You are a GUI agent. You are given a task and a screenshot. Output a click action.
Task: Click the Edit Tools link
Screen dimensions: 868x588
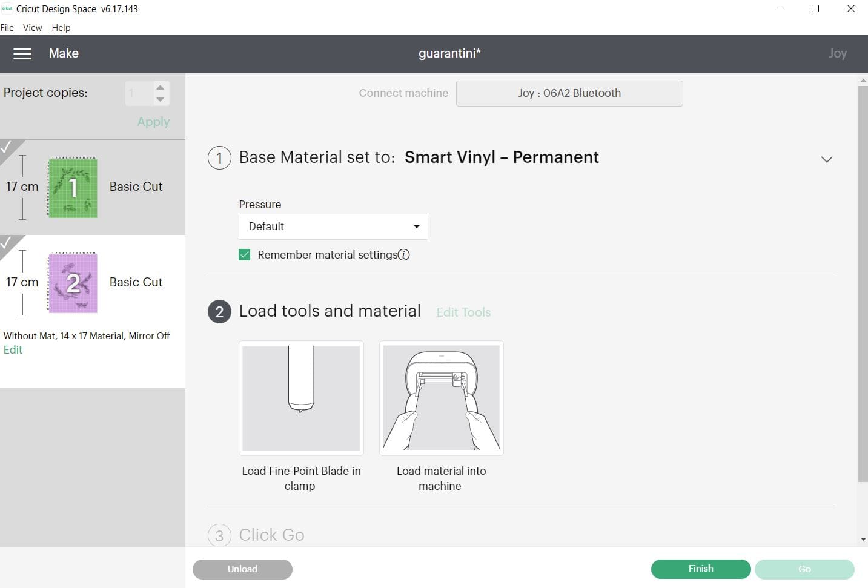(463, 312)
